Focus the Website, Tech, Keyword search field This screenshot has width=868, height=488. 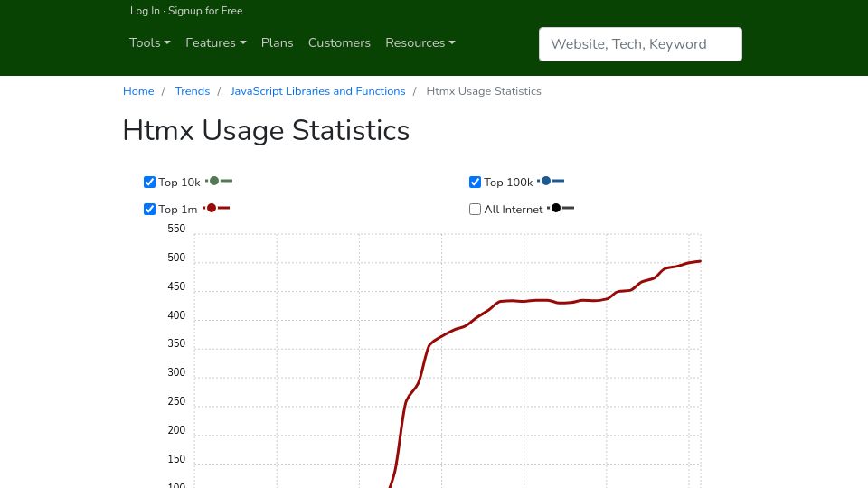[x=640, y=44]
